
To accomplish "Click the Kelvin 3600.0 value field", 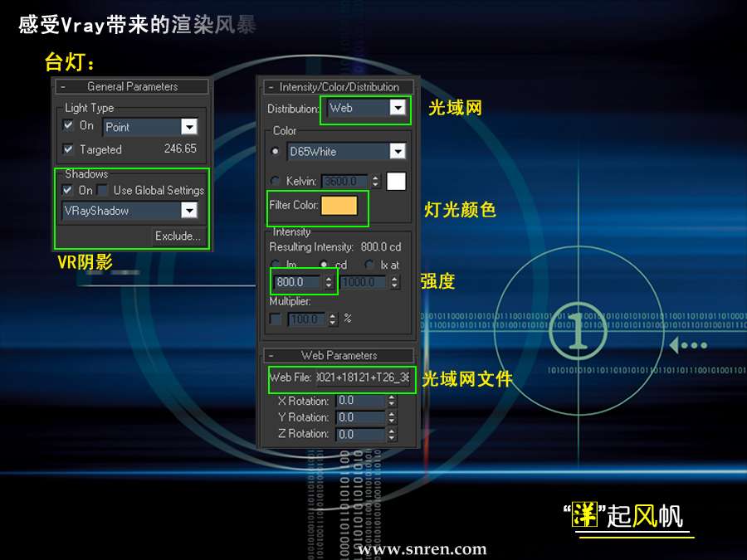I will (345, 182).
